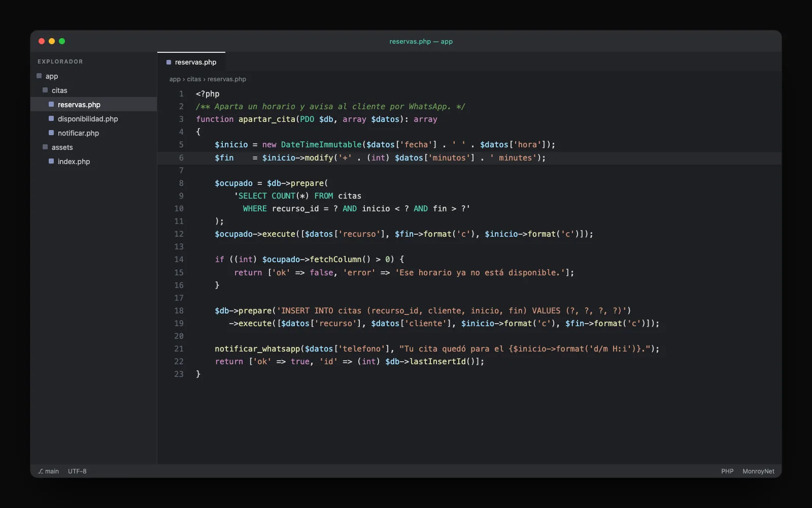Click the folder icon next to citas
This screenshot has width=812, height=508.
point(45,90)
